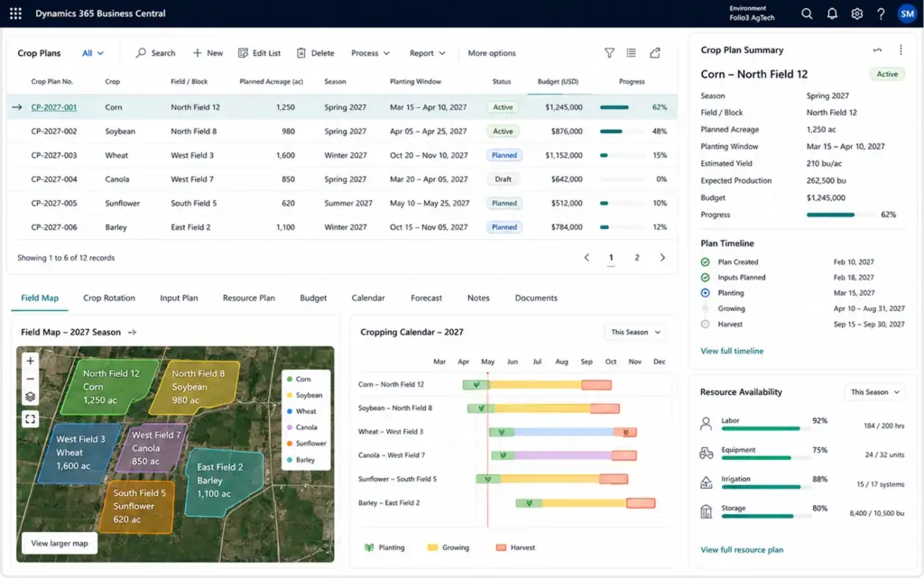The height and width of the screenshot is (578, 924).
Task: Open the map layers icon
Action: coord(30,397)
